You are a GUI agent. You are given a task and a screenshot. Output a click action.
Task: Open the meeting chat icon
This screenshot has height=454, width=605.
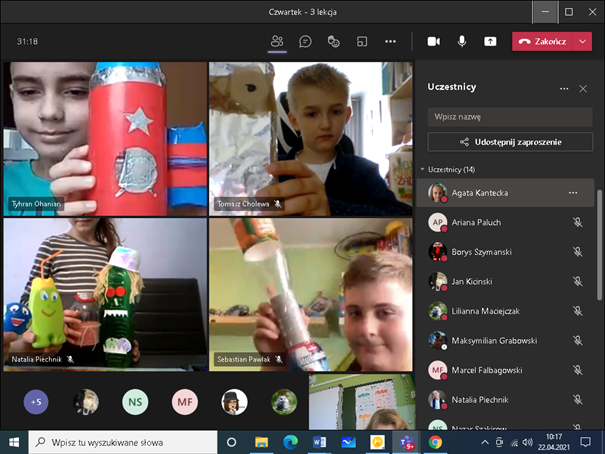(305, 41)
